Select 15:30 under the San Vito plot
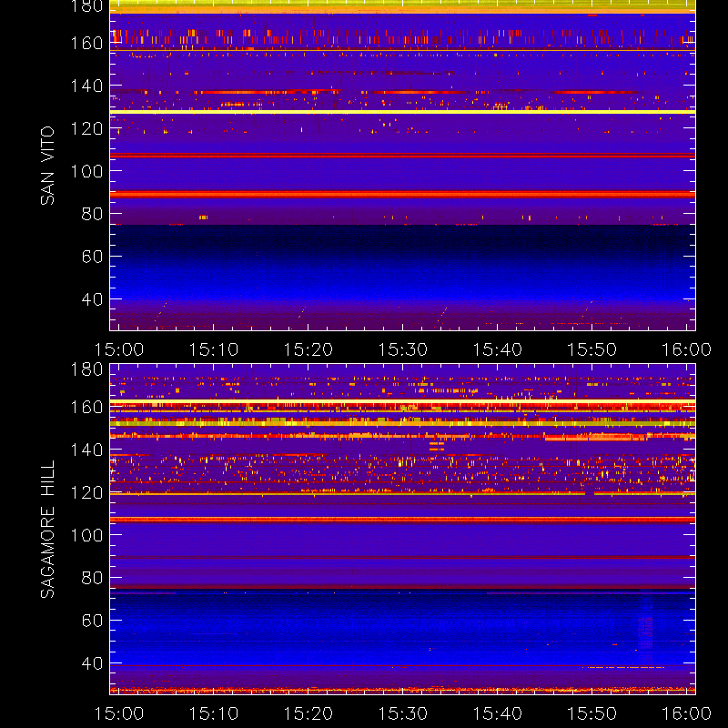This screenshot has height=728, width=728. pos(402,349)
